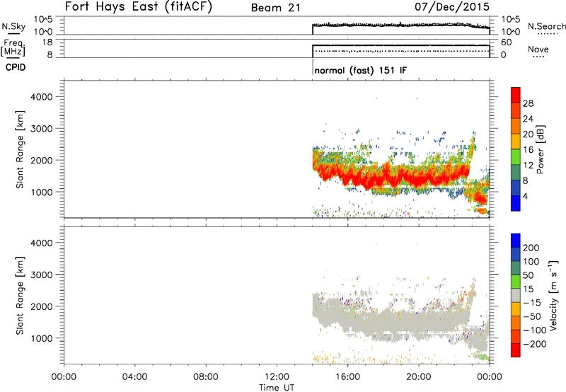Click the blue swatch at Power colorbar bottom
Viewport: 566px width, 392px height.
click(x=516, y=203)
